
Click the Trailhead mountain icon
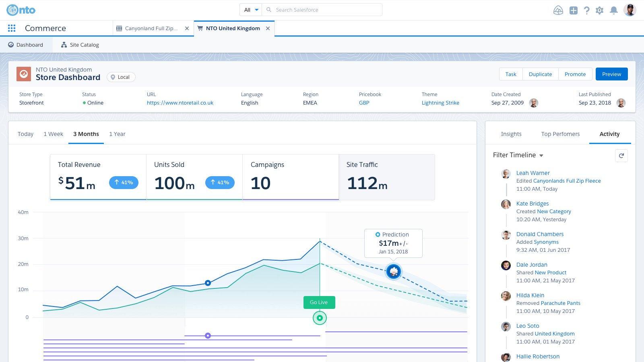click(558, 10)
